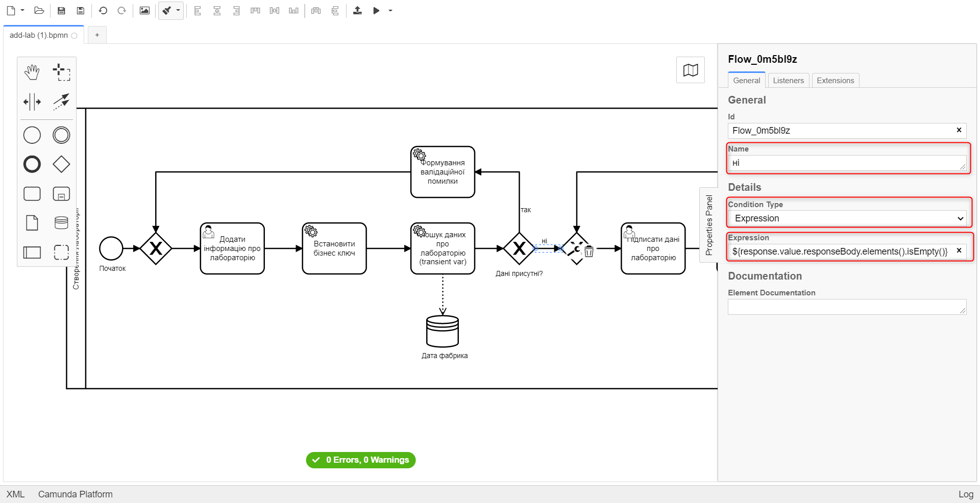Viewport: 980px width, 503px height.
Task: Clear the Expression field with X
Action: pos(959,250)
